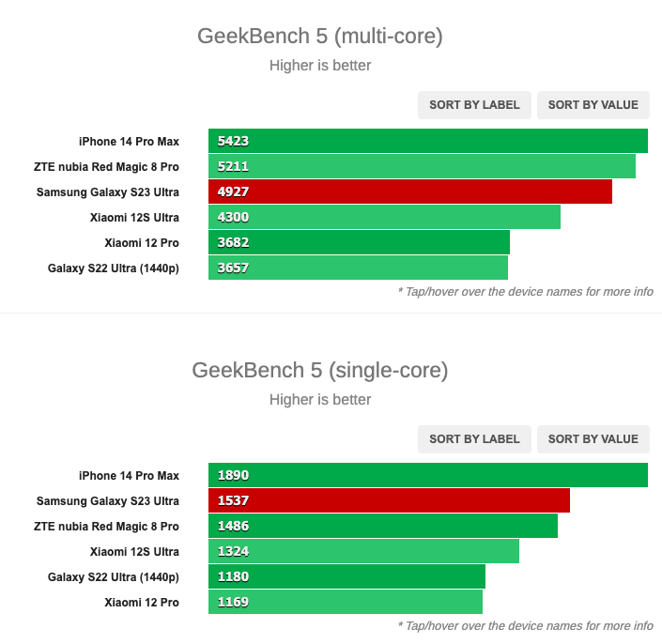
Task: Click the red 4927 multi-core bar
Action: [409, 192]
